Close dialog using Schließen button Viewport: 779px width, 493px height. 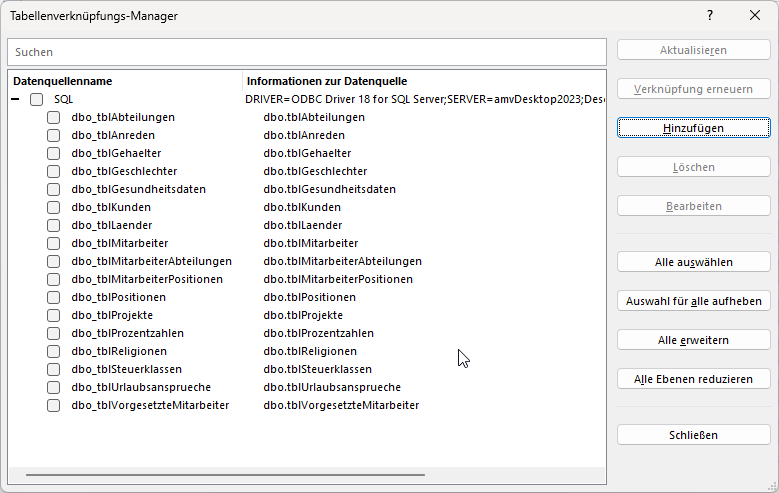coord(693,435)
